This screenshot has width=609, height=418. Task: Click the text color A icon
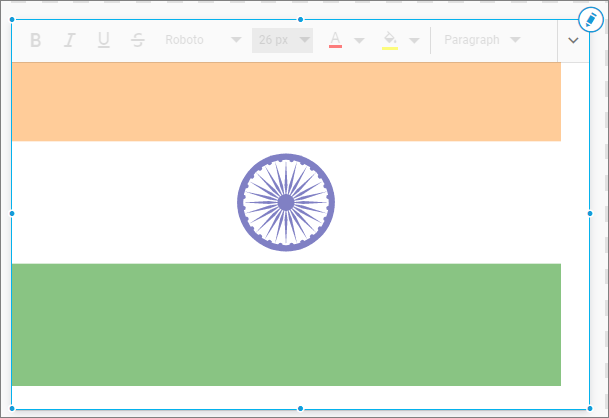point(335,40)
